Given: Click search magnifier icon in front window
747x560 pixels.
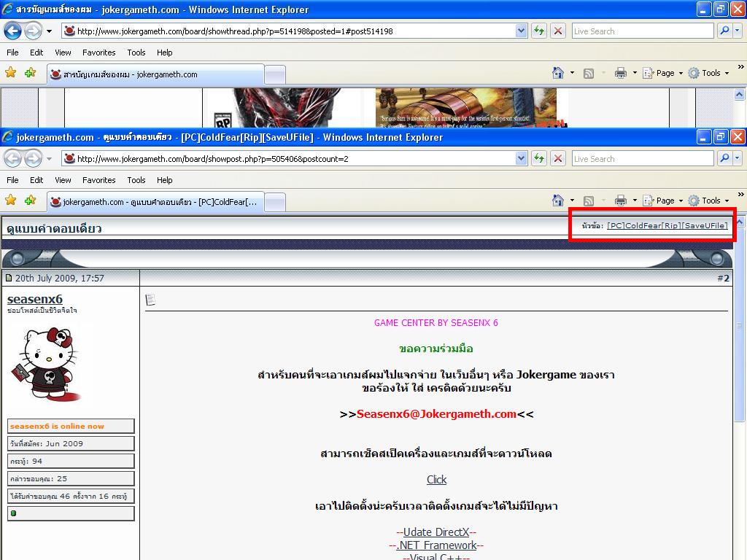Looking at the screenshot, I should click(724, 158).
